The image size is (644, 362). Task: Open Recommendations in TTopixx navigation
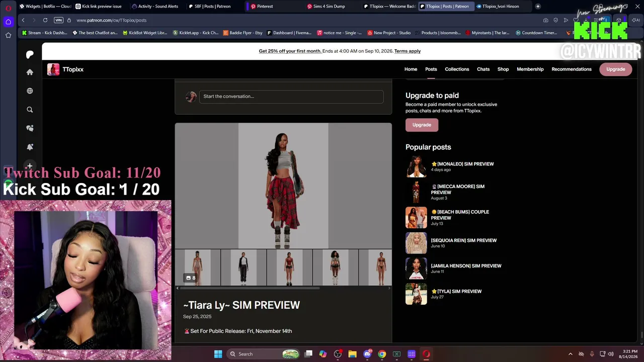click(572, 69)
